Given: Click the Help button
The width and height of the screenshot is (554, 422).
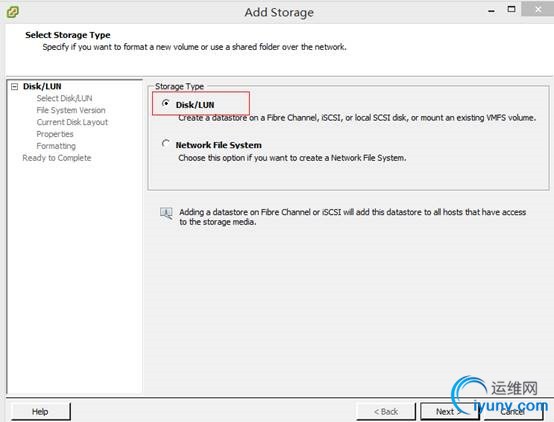Looking at the screenshot, I should click(x=40, y=411).
